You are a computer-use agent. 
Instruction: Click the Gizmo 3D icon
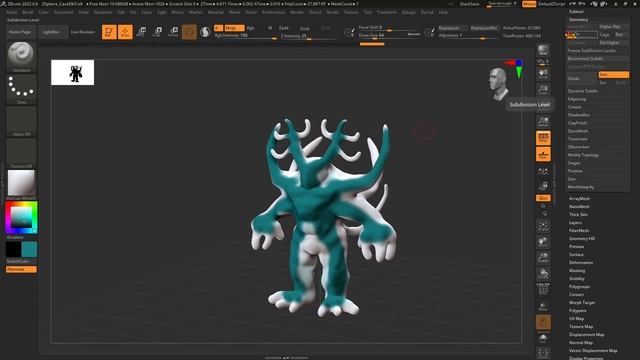189,32
